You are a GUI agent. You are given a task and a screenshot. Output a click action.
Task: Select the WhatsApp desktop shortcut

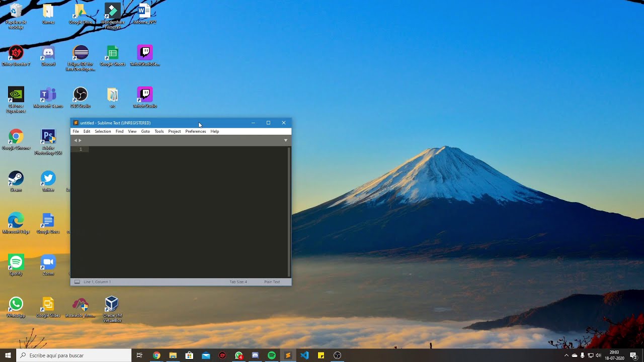pos(16,307)
